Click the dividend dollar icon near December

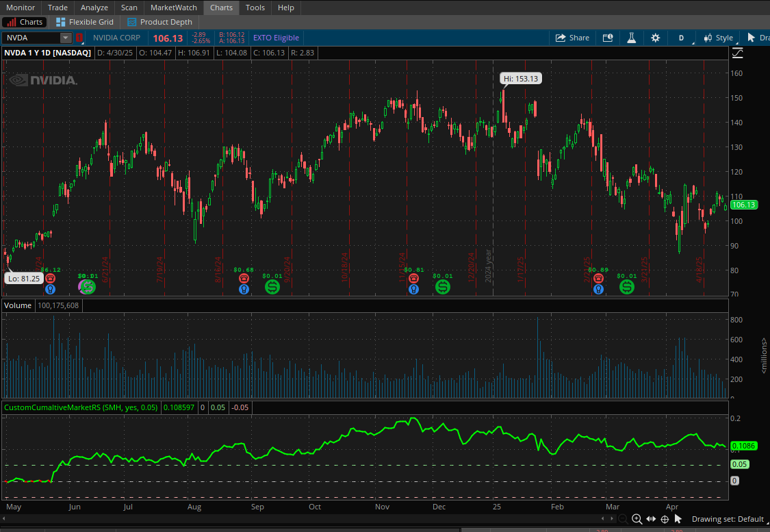(442, 287)
